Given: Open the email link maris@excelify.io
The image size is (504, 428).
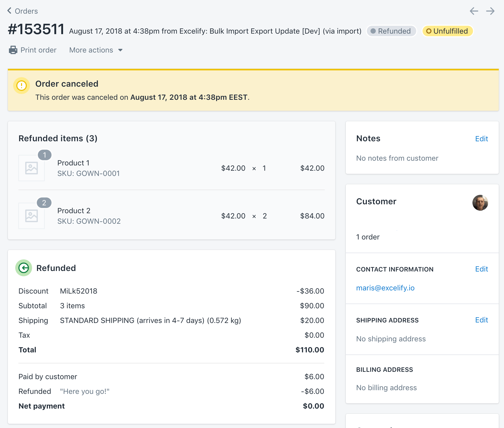Looking at the screenshot, I should (385, 288).
